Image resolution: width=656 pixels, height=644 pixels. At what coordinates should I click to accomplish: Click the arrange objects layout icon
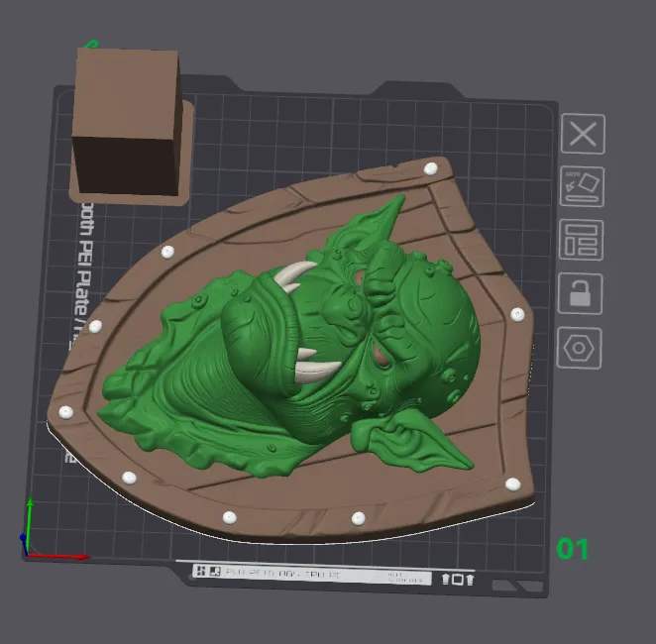(581, 240)
